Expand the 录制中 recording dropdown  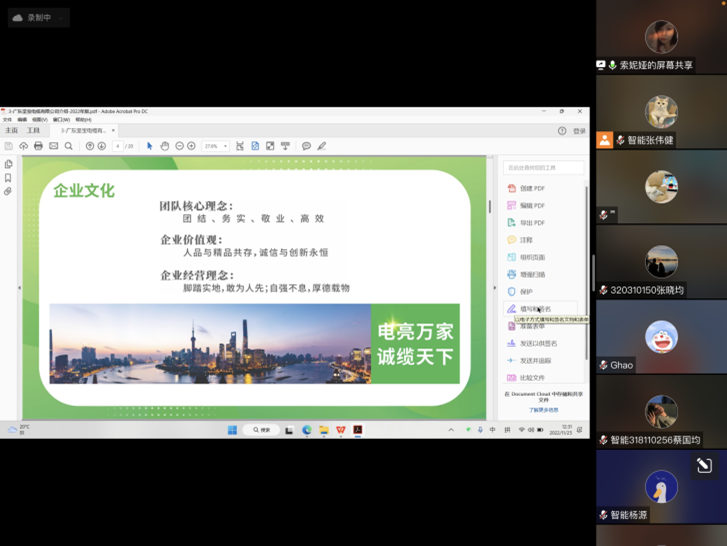tap(61, 18)
